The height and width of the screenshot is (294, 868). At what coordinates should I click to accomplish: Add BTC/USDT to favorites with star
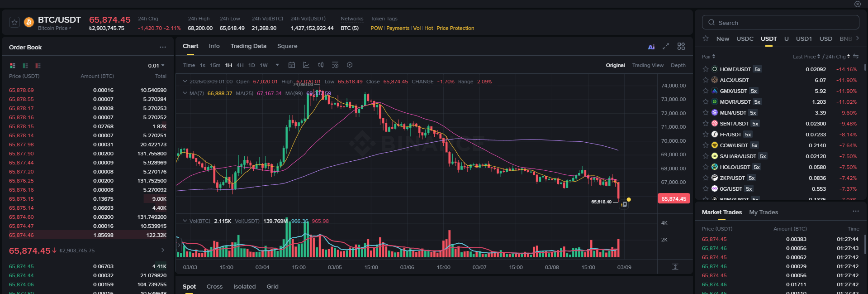tap(14, 22)
